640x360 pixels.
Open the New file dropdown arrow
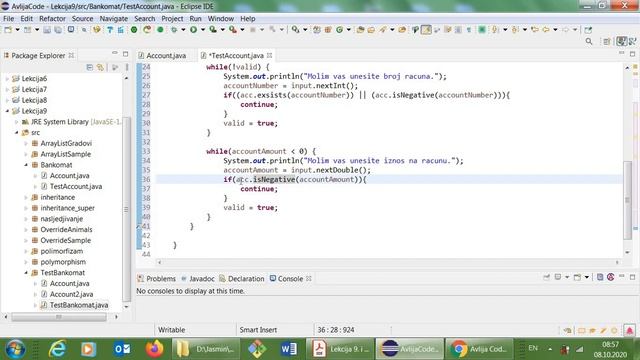(x=17, y=29)
